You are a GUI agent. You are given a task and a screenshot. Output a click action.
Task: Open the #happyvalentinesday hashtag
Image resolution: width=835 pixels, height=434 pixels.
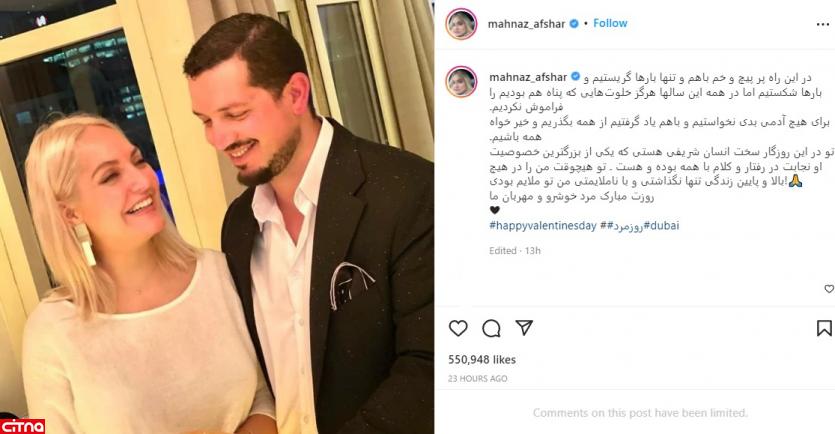543,225
